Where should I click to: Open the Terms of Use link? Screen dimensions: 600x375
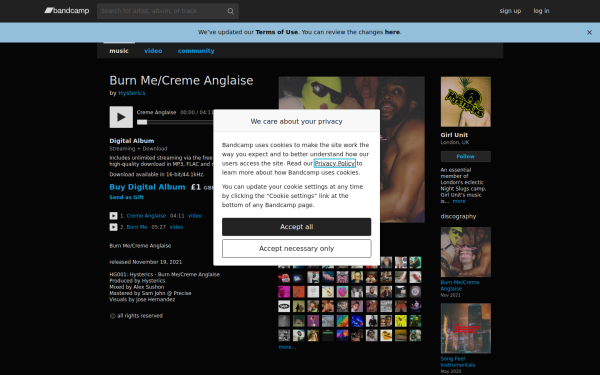pos(277,32)
